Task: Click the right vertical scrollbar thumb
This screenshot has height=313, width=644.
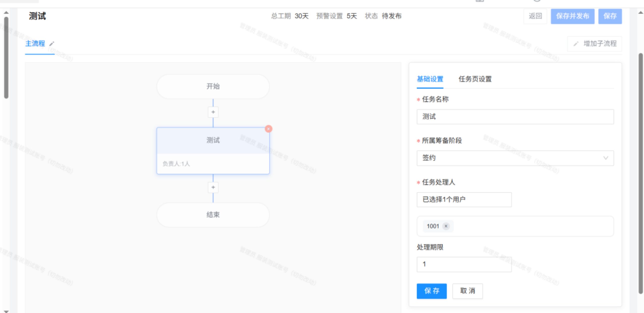Action: click(640, 173)
